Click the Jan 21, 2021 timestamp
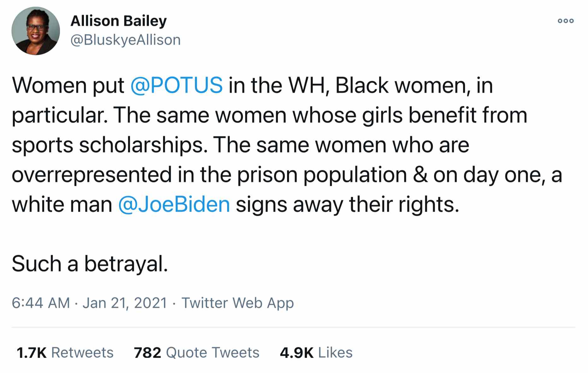The image size is (588, 373). coord(125,303)
